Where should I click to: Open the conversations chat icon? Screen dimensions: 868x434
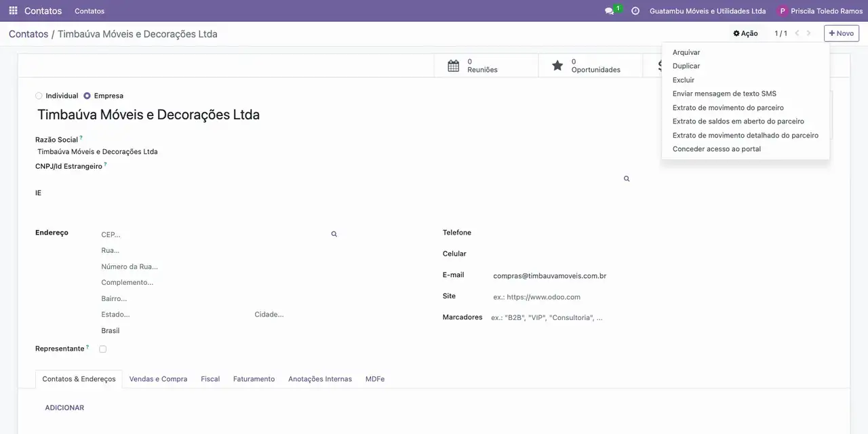609,11
